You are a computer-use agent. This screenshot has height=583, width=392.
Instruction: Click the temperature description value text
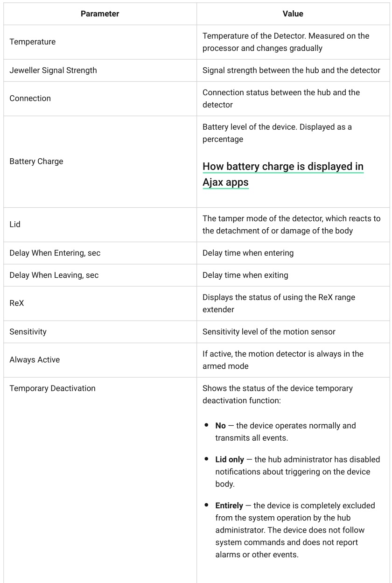coord(286,42)
